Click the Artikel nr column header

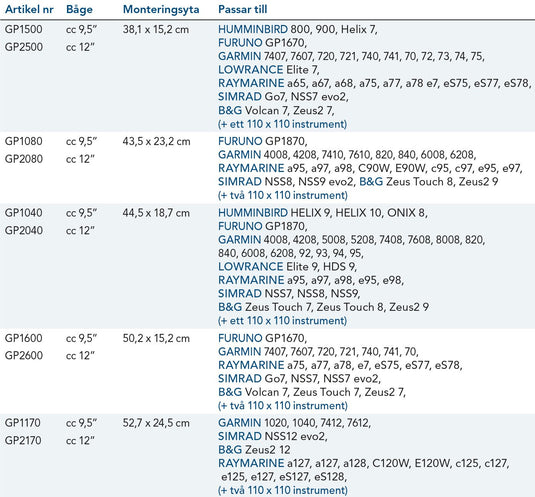pyautogui.click(x=29, y=10)
